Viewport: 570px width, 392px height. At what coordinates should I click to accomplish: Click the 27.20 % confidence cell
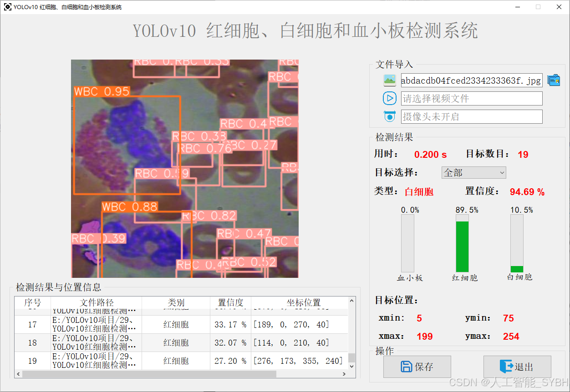point(231,361)
